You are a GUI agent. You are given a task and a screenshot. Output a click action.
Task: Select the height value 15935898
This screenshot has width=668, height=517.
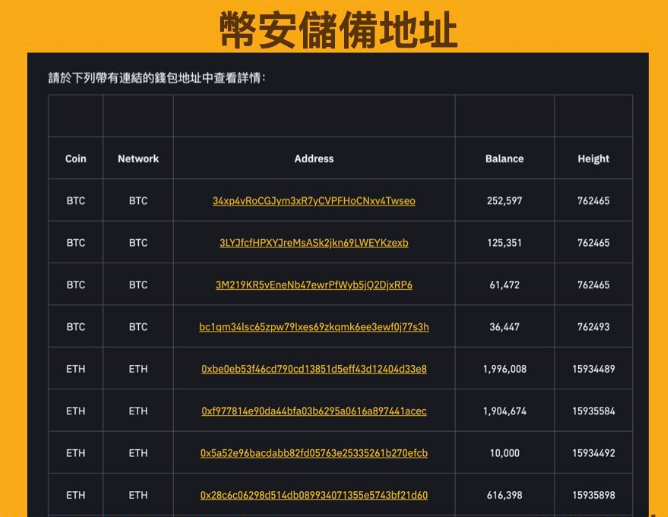[x=593, y=495]
